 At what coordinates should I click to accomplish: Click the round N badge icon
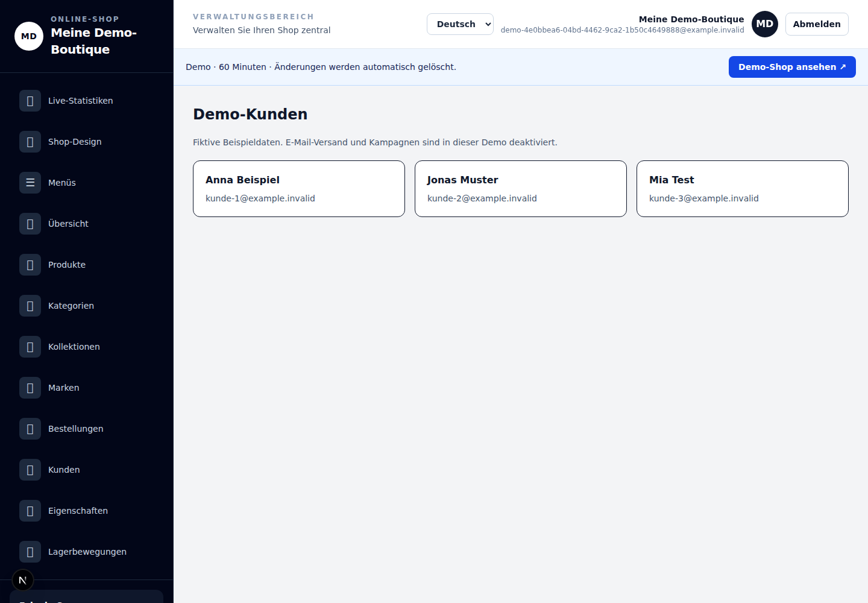[x=23, y=580]
